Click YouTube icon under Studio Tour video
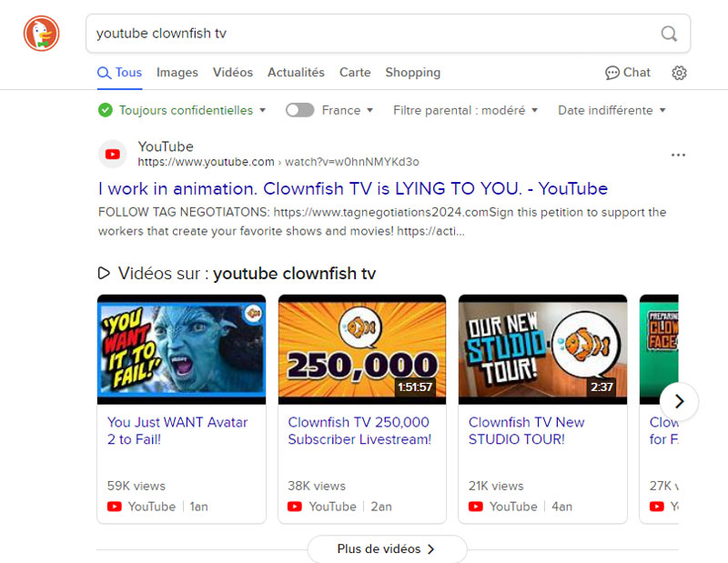The image size is (728, 563). tap(475, 507)
